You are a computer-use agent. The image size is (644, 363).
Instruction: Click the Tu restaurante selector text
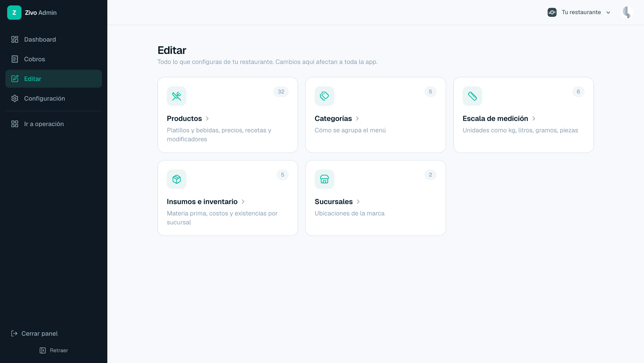coord(581,12)
